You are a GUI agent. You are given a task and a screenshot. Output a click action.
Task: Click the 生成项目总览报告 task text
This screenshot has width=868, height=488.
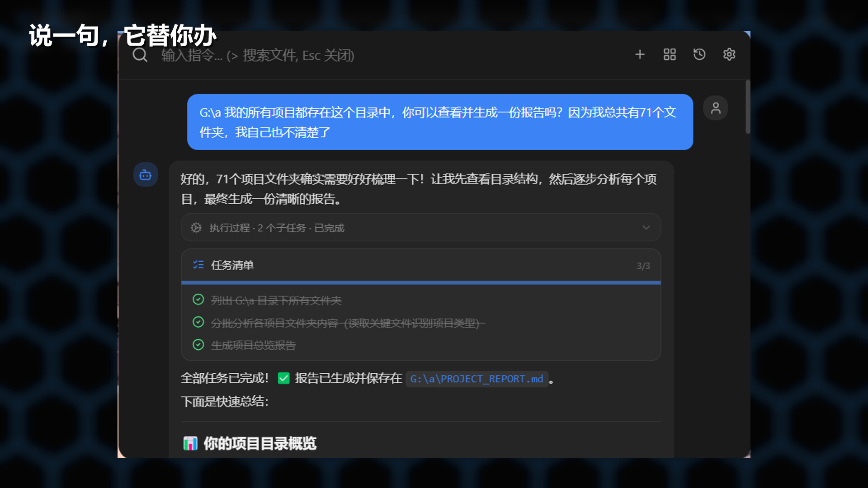point(253,346)
